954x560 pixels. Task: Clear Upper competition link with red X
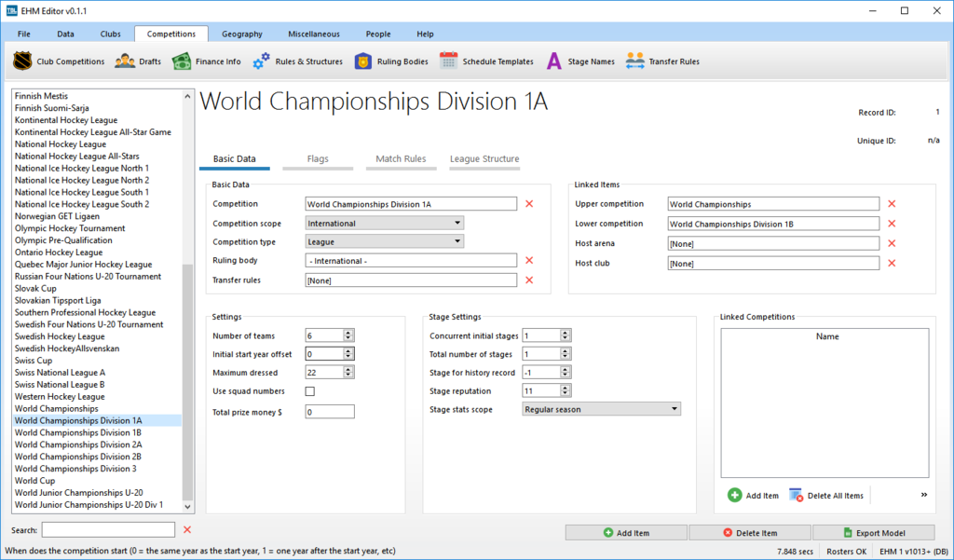tap(892, 204)
